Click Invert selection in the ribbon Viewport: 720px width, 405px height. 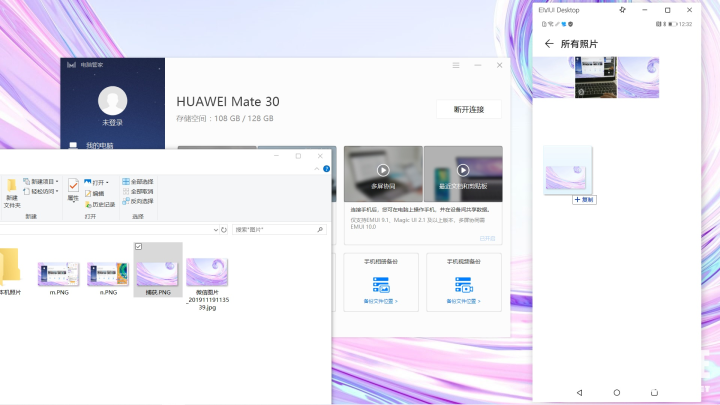[138, 201]
